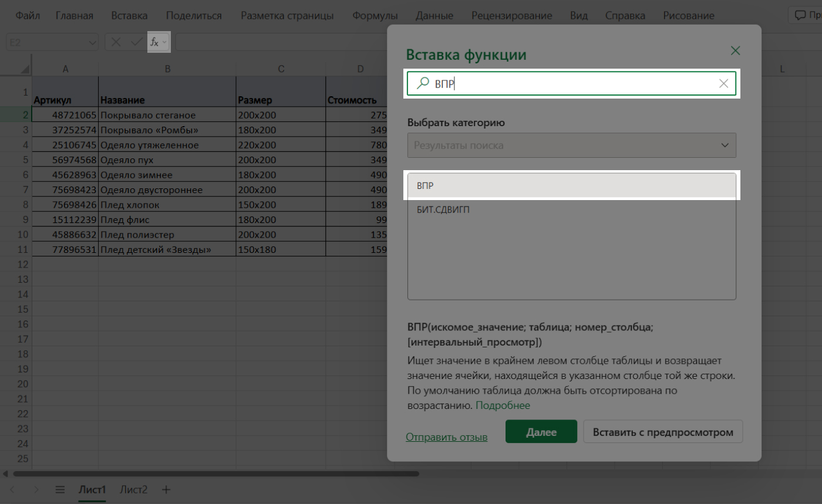Click Вставить с предпросмотром button
822x504 pixels.
(x=663, y=432)
